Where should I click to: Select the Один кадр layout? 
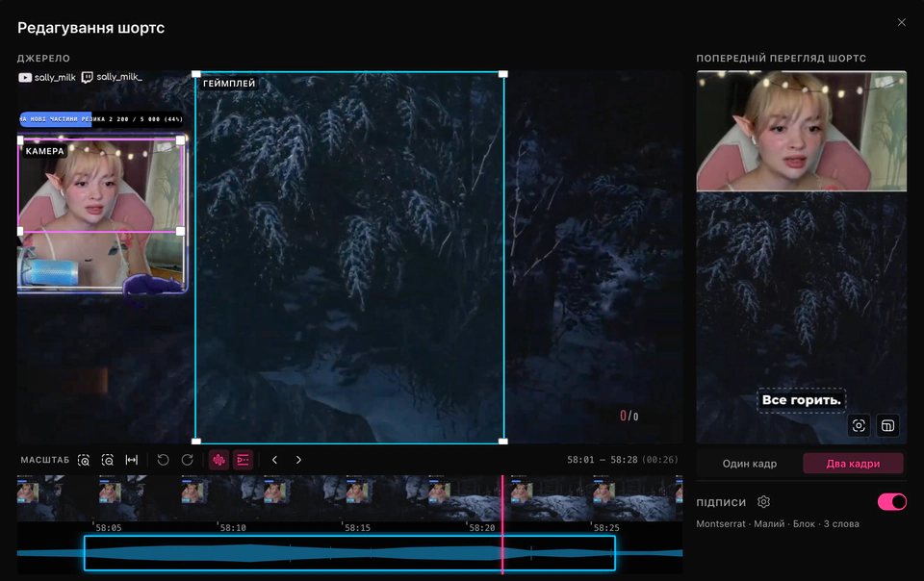750,464
